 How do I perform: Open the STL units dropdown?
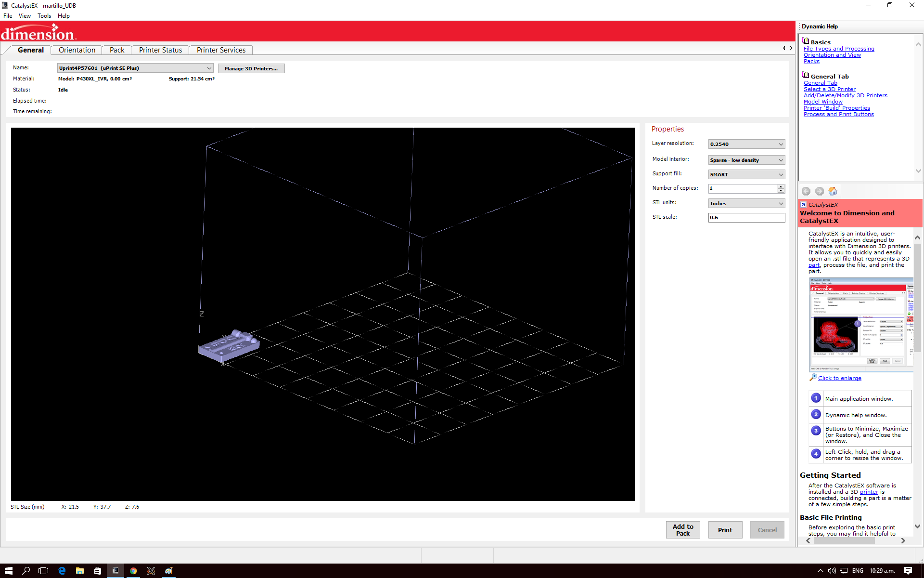point(746,203)
